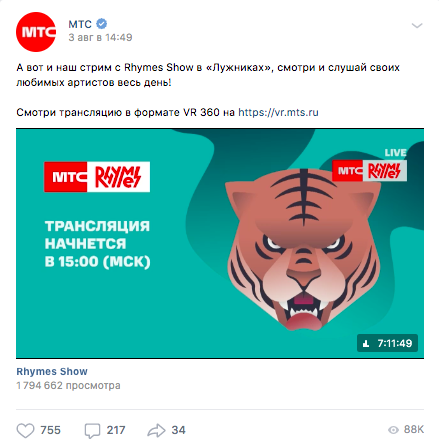Image resolution: width=439 pixels, height=448 pixels.
Task: Click the 755 likes counter
Action: (x=51, y=430)
